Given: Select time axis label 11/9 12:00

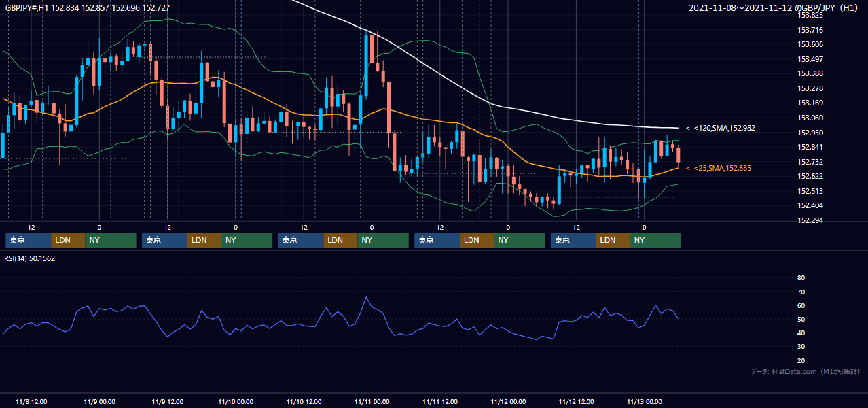Looking at the screenshot, I should [168, 401].
